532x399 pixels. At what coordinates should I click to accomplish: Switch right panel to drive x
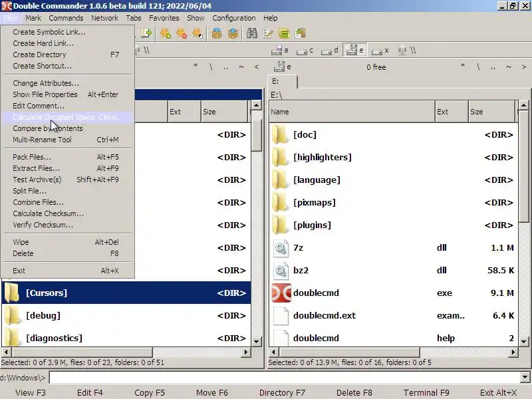[x=380, y=51]
